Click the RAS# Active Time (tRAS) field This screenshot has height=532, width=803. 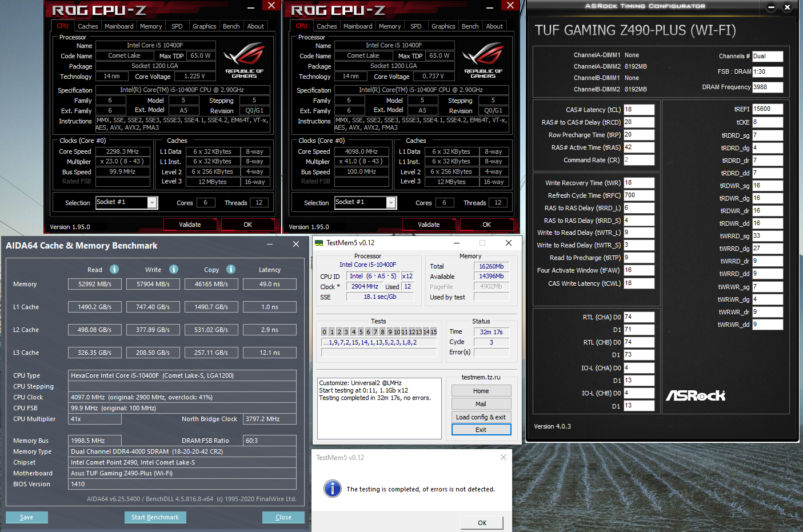(x=639, y=147)
